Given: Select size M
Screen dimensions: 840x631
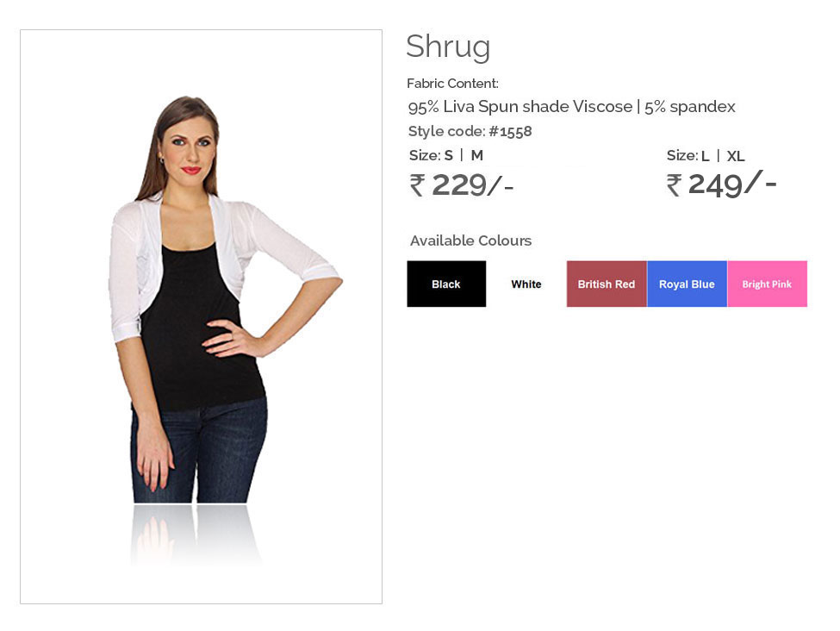Looking at the screenshot, I should click(476, 155).
